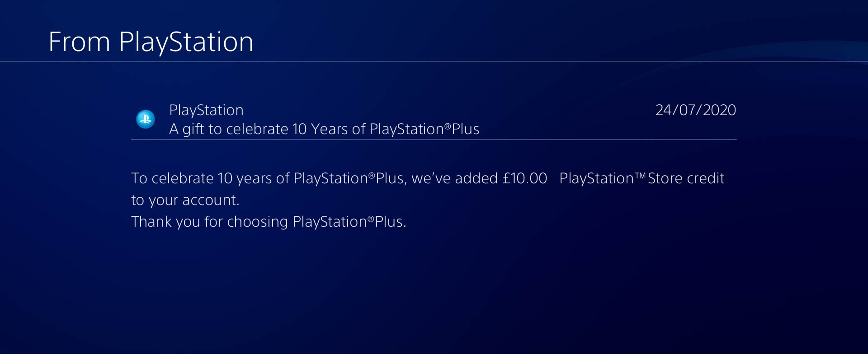Open the "A gift to celebrate" subject line
Viewport: 868px width, 354px height.
[x=324, y=129]
